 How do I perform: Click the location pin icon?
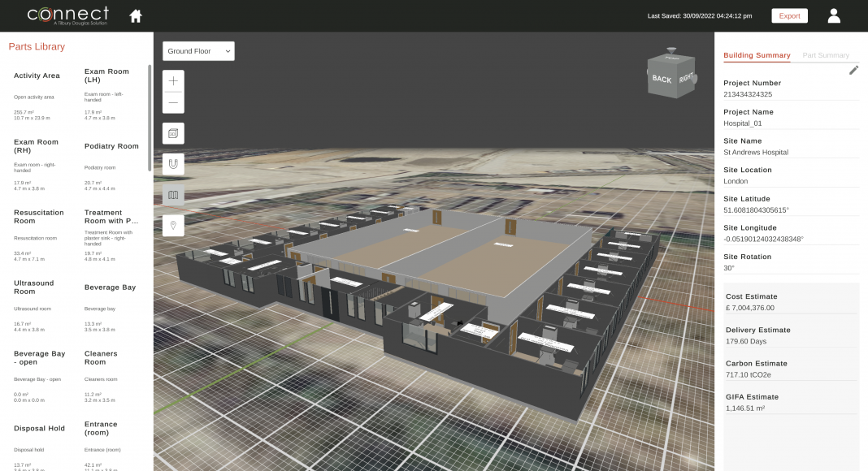pos(173,225)
